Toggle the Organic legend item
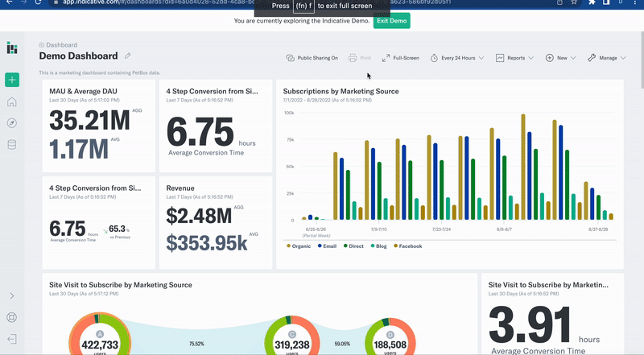Image resolution: width=644 pixels, height=355 pixels. pos(299,246)
